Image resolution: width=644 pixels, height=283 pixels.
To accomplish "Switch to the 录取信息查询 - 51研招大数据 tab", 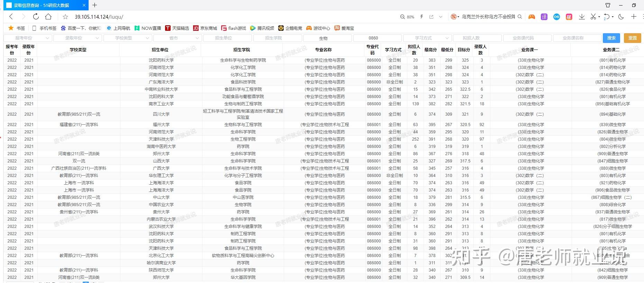I will click(x=46, y=5).
